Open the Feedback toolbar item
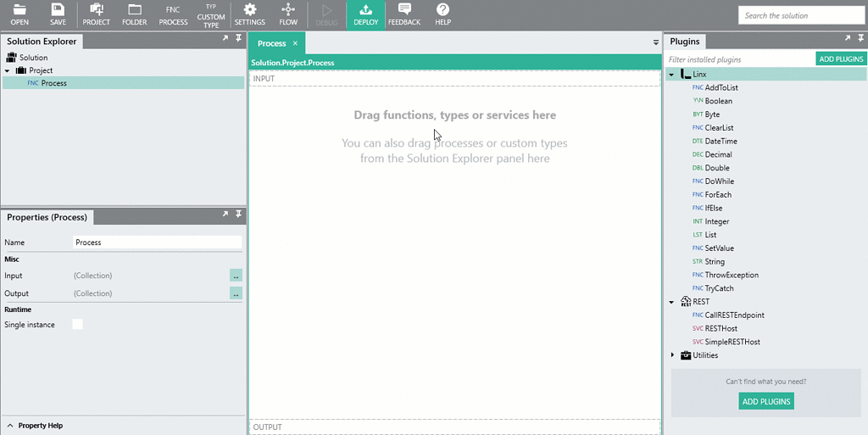The width and height of the screenshot is (868, 435). coord(404,15)
